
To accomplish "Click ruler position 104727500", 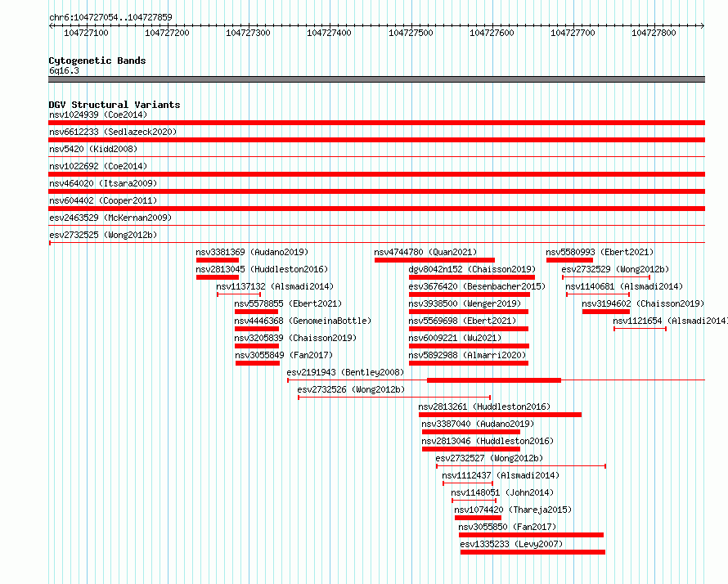I will point(411,33).
